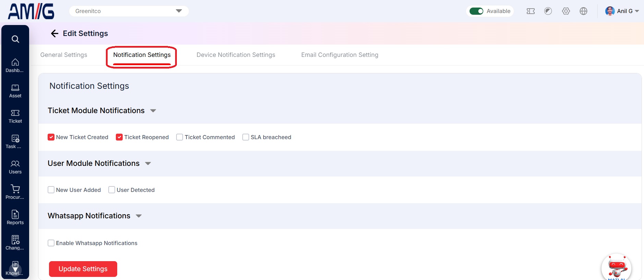This screenshot has width=644, height=280.
Task: Open the Procurement cart module
Action: click(15, 192)
